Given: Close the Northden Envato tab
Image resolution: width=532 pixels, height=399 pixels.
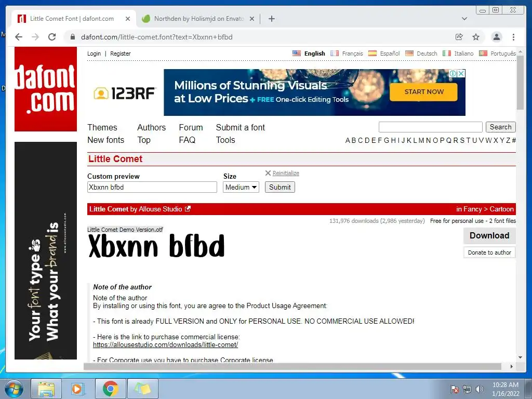Looking at the screenshot, I should (252, 19).
